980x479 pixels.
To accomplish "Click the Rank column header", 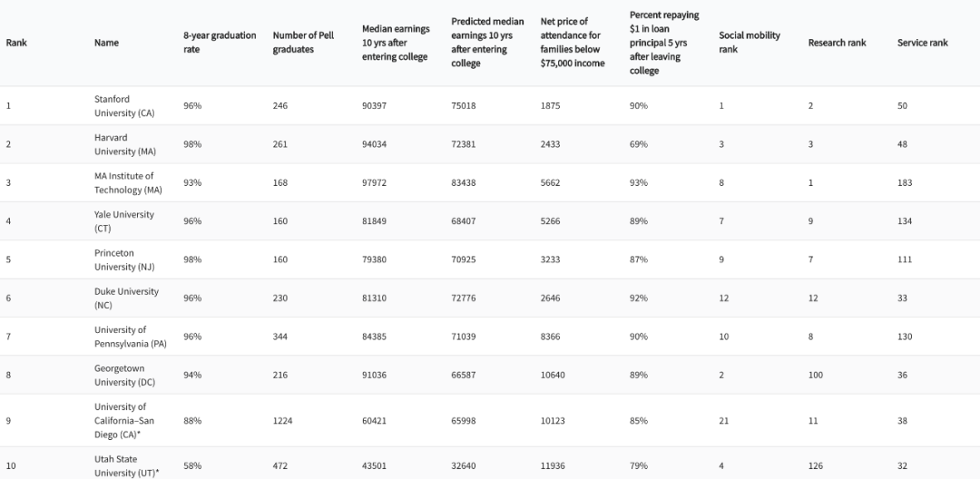I will (x=16, y=43).
